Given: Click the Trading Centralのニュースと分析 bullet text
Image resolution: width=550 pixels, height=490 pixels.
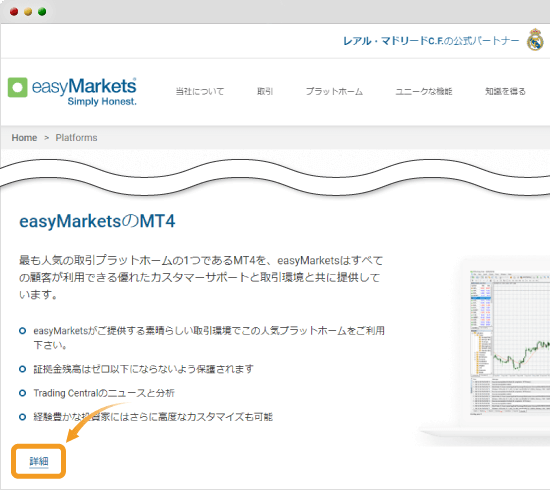Looking at the screenshot, I should pyautogui.click(x=104, y=393).
